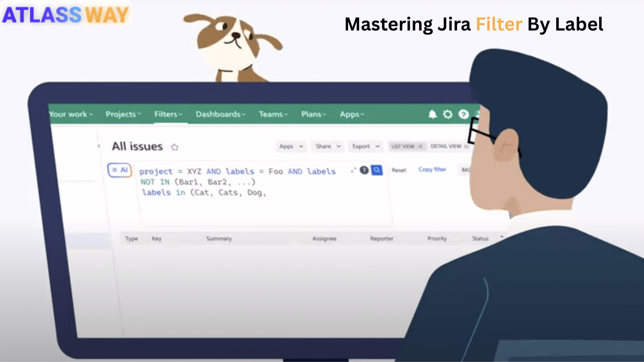Toggle BASIC search mode

466,170
